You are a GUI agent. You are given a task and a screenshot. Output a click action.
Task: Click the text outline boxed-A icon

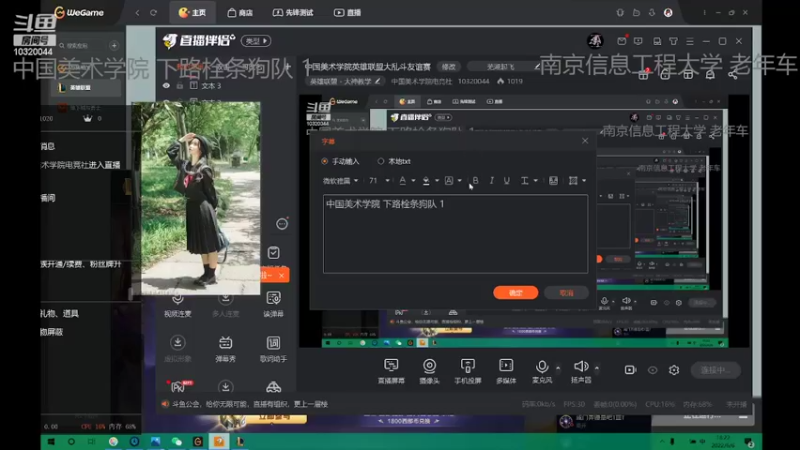tap(449, 181)
